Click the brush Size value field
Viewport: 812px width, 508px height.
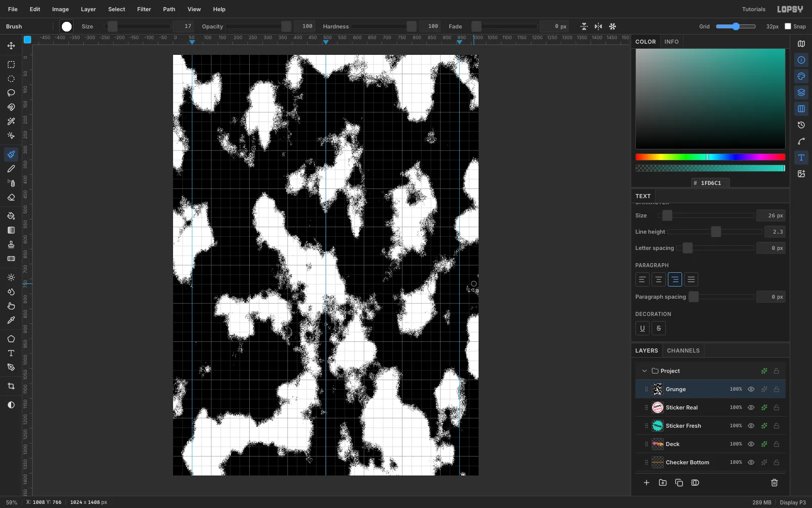point(183,26)
